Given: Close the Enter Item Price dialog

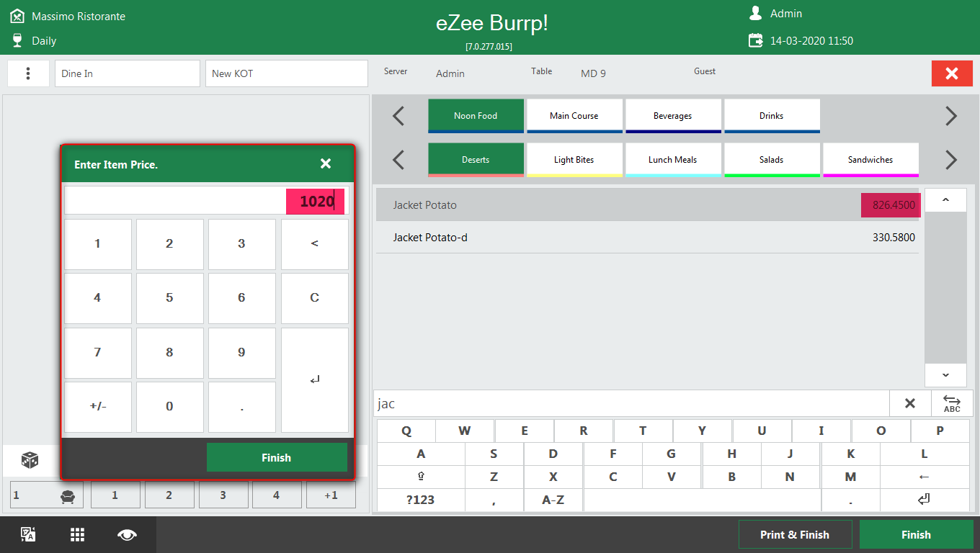Looking at the screenshot, I should pyautogui.click(x=326, y=164).
